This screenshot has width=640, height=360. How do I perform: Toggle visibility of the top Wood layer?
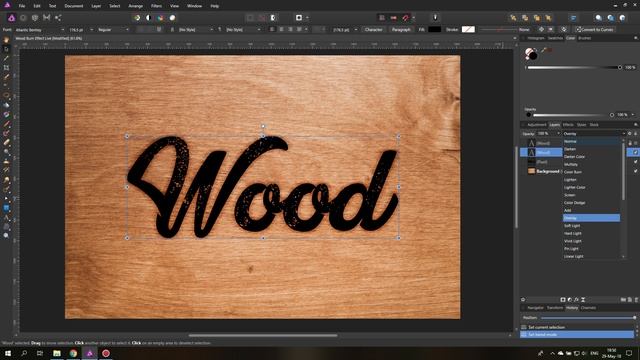(636, 143)
